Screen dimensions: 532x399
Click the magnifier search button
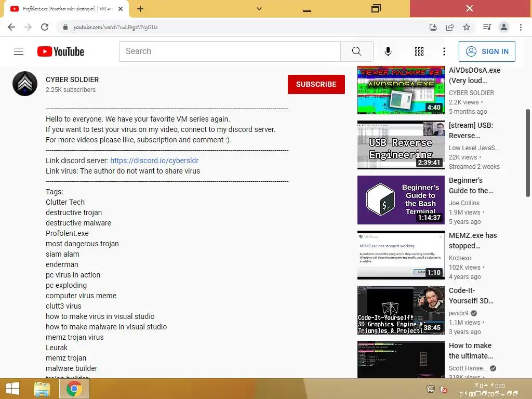pos(356,51)
